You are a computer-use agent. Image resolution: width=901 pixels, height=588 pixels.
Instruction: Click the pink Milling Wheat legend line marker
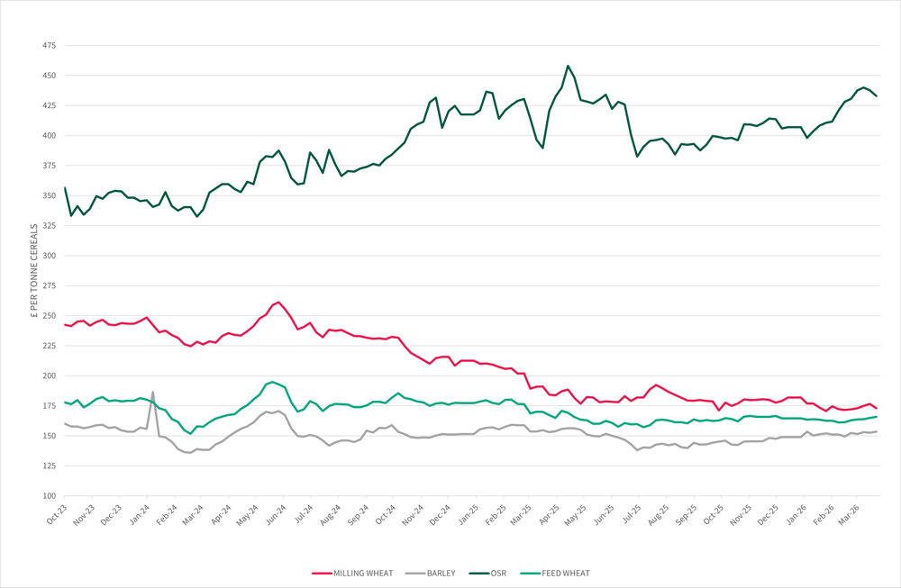pyautogui.click(x=322, y=573)
